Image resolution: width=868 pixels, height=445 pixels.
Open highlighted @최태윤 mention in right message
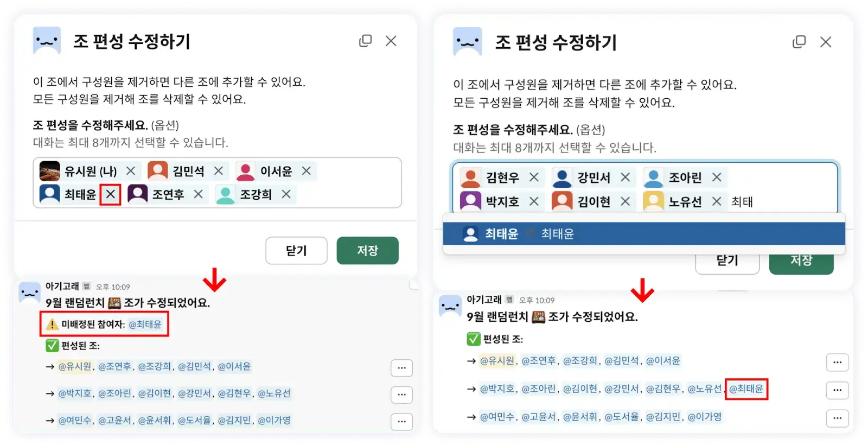(x=746, y=389)
